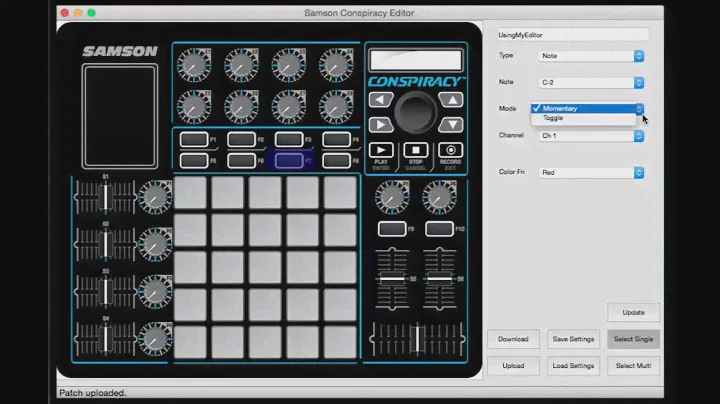Screen dimensions: 720x404
Task: Click the Update button
Action: point(633,312)
